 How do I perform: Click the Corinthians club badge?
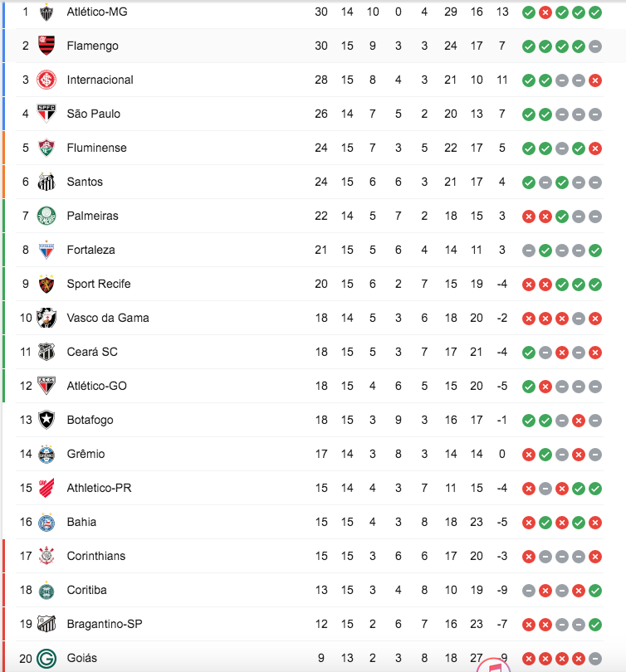(46, 556)
